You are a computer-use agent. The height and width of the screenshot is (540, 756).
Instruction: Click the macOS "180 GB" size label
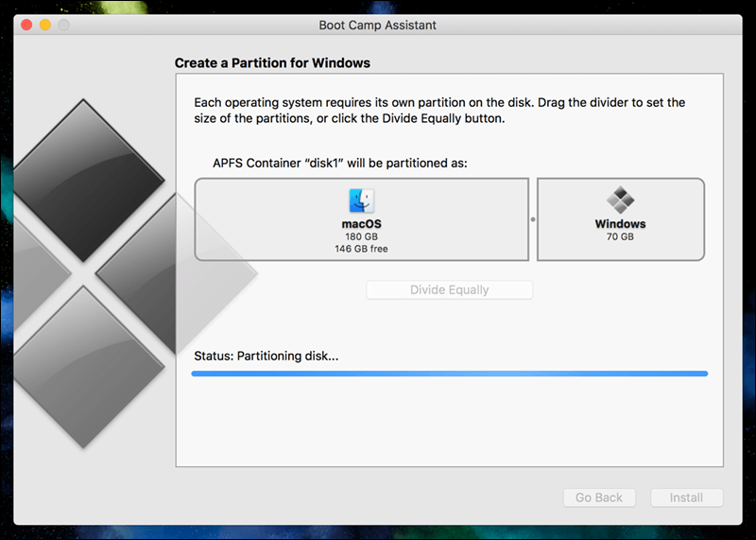[361, 236]
